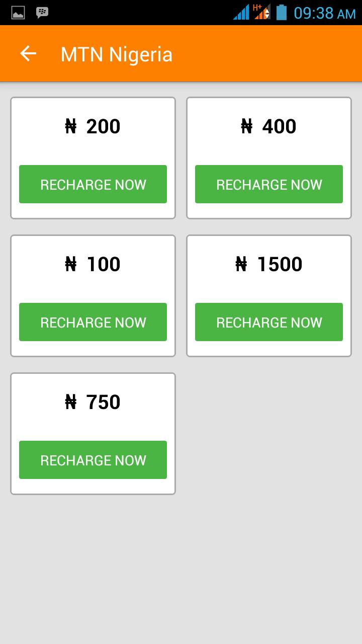Click the 09:38 AM clock
This screenshot has height=644, width=362.
tap(324, 13)
